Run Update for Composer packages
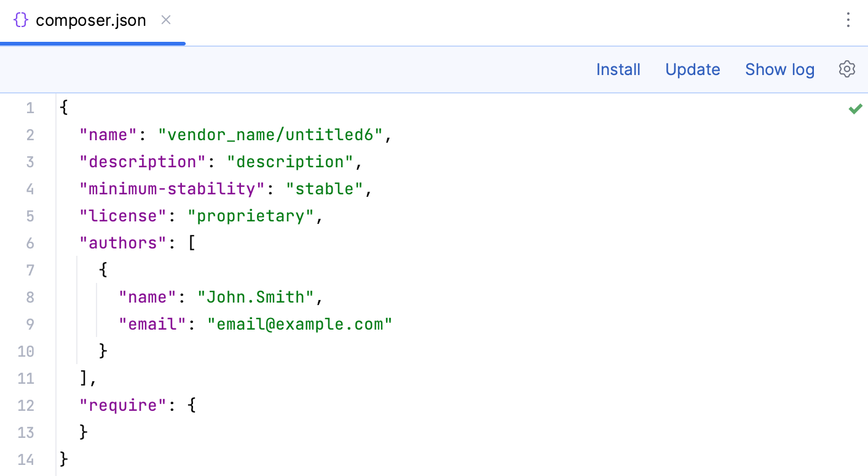The width and height of the screenshot is (868, 476). [693, 69]
